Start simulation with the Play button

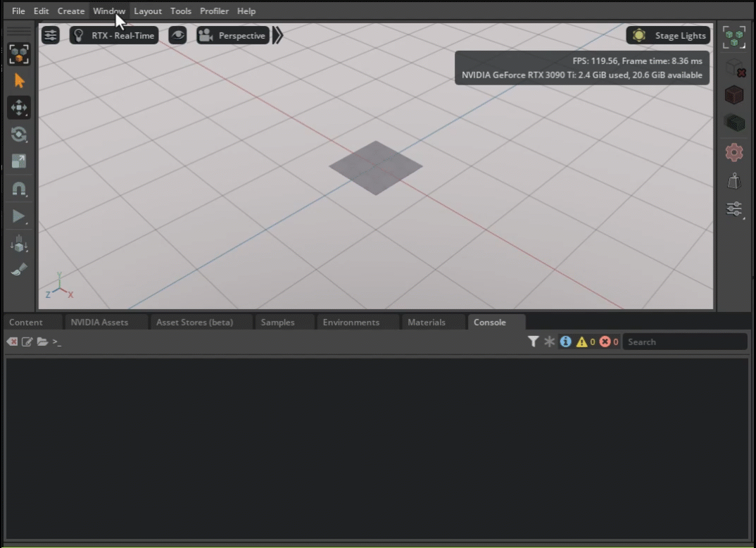(x=19, y=216)
